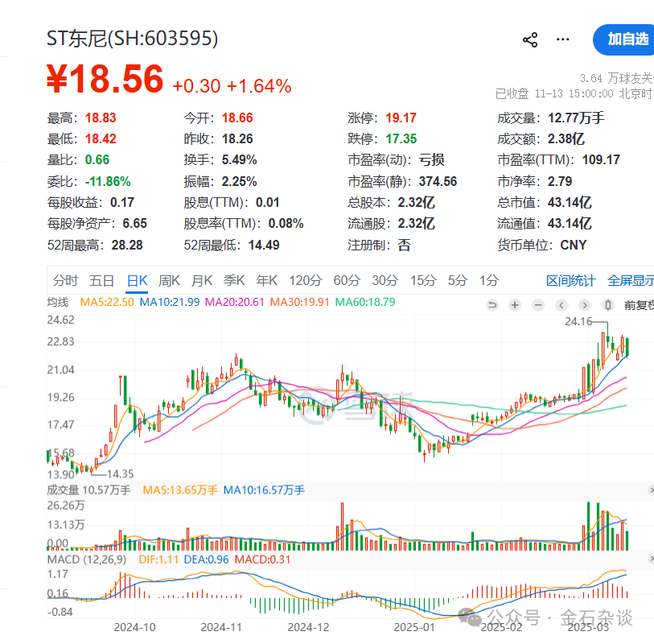Click the 总市值 value 43.14亿
This screenshot has height=644, width=654.
[570, 202]
